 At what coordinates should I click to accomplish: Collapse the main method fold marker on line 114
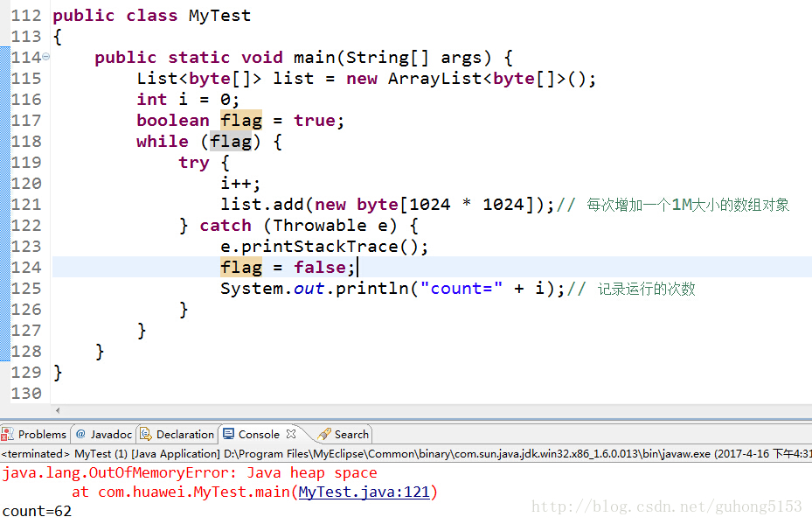(x=46, y=57)
